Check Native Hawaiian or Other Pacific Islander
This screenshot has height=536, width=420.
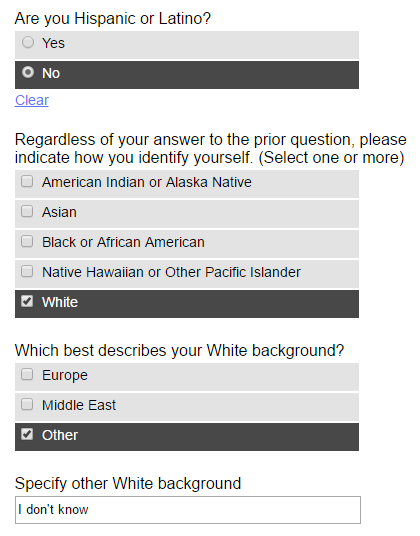[x=27, y=271]
